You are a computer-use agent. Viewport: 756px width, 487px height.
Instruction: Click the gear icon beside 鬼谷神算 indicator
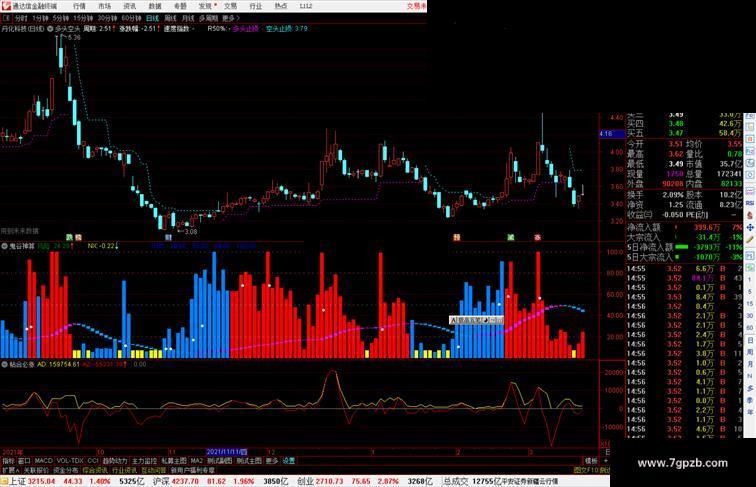(x=4, y=246)
